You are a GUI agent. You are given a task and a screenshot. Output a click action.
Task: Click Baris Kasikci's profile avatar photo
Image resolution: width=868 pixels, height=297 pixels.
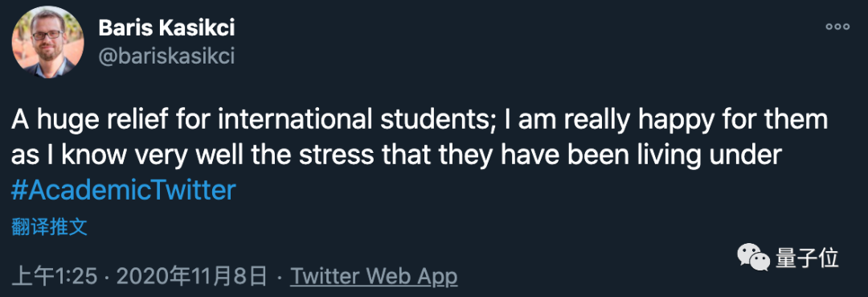pos(47,42)
